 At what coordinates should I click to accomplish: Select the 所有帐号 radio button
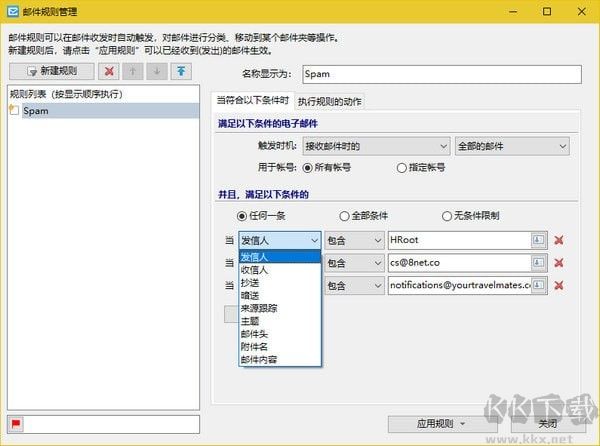308,168
